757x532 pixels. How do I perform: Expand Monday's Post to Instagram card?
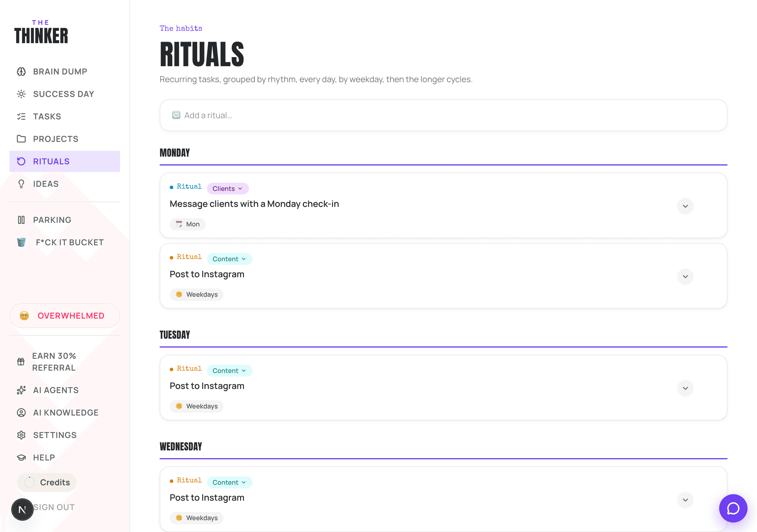685,277
